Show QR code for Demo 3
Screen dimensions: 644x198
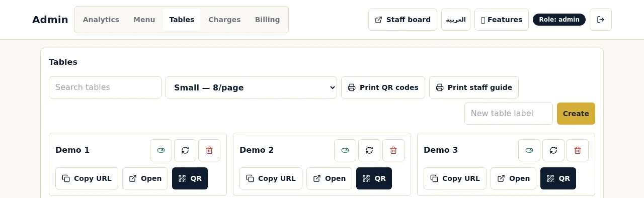coord(558,178)
